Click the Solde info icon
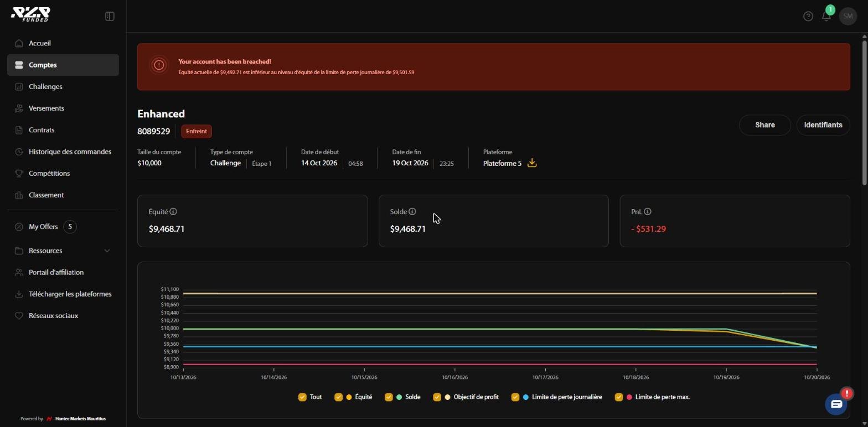Image resolution: width=868 pixels, height=427 pixels. (x=412, y=212)
